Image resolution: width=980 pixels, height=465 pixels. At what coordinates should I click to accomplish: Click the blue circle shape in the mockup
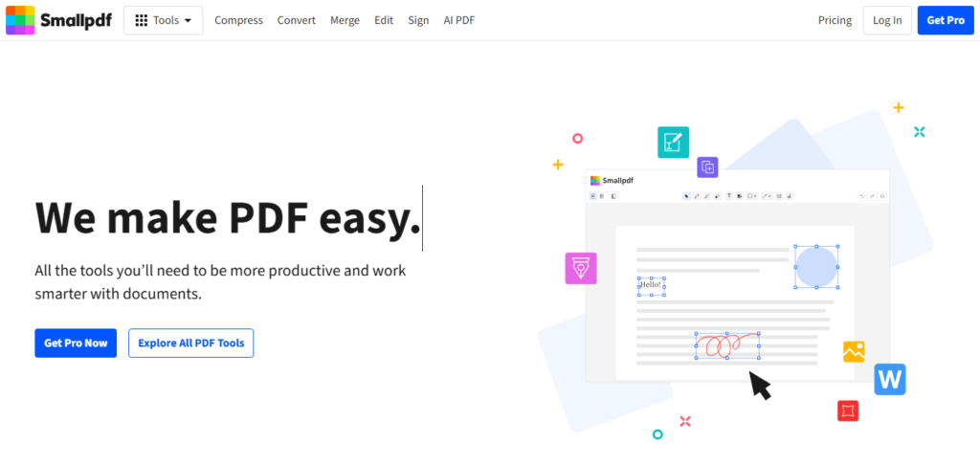(x=816, y=267)
